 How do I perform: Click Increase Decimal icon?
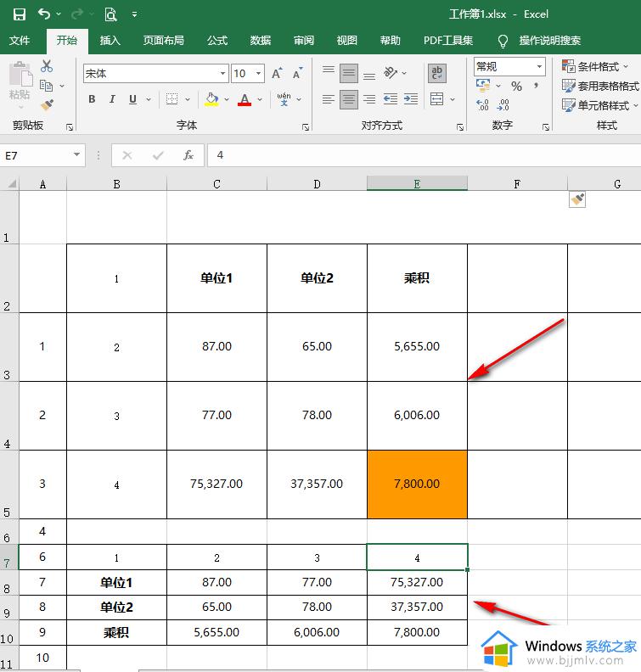point(482,105)
